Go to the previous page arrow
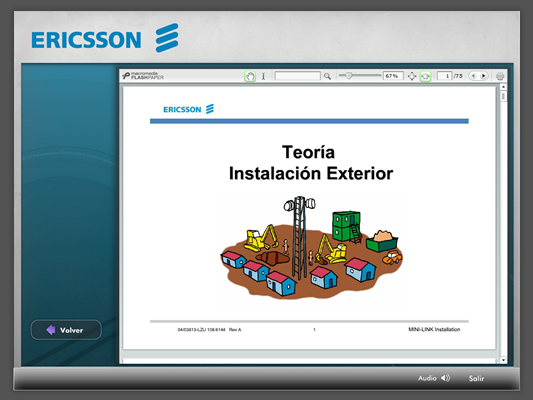 473,76
